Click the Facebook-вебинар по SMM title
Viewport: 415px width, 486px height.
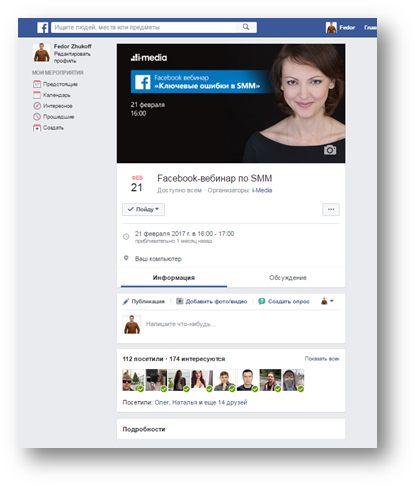215,178
